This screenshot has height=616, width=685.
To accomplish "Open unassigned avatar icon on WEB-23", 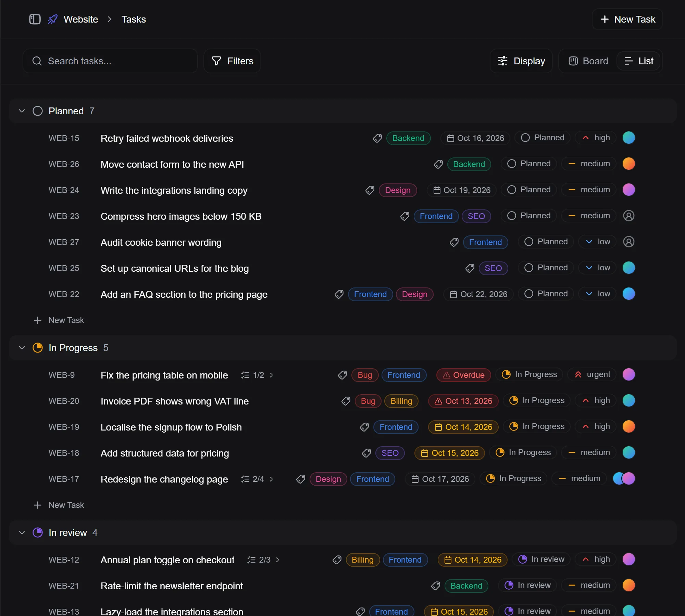I will [629, 216].
